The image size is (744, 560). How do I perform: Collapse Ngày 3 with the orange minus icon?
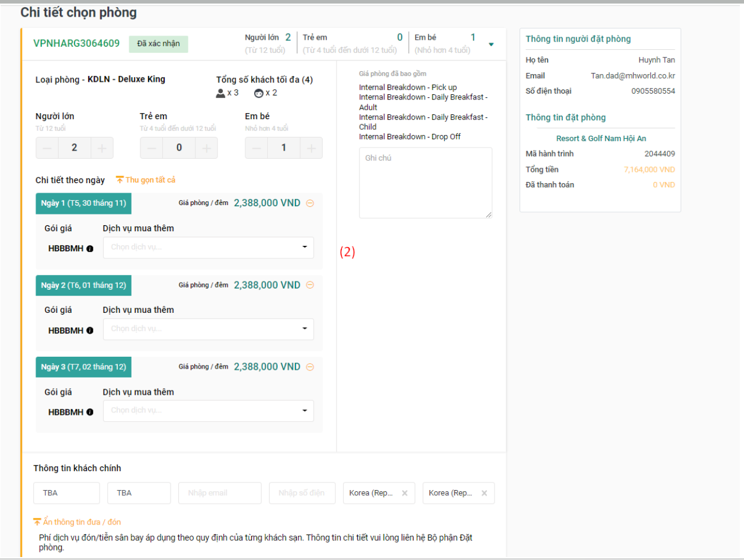coord(310,367)
